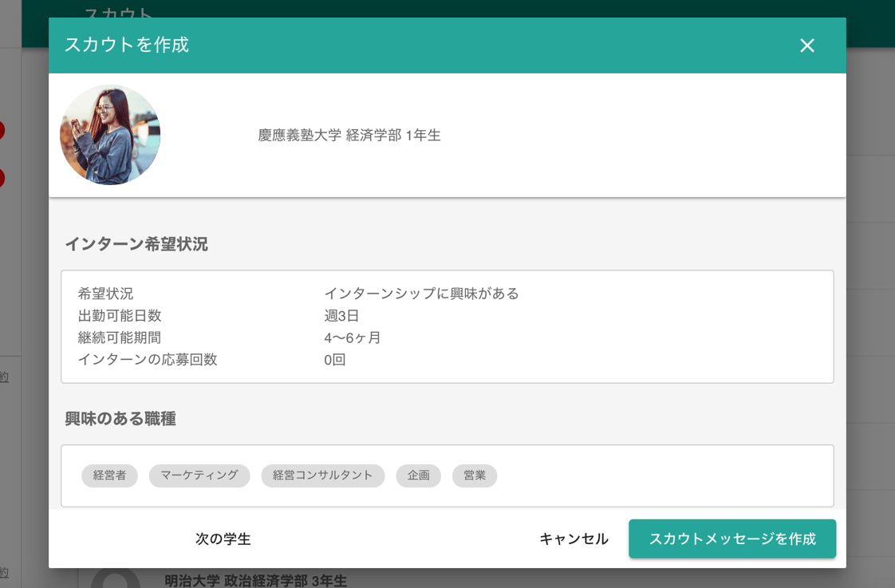Click the 4〜6ヶ月 value
895x588 pixels.
coord(353,338)
